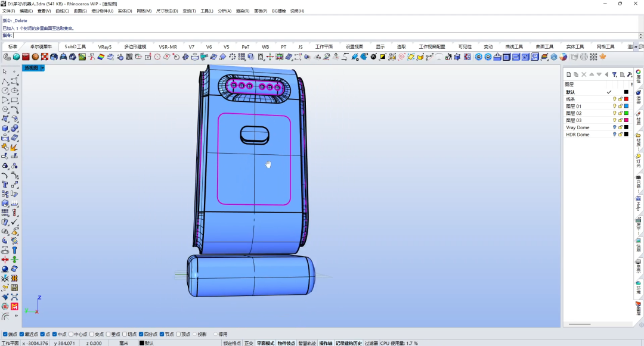
Task: Click the red toolbox icon in top toolbar
Action: pos(26,57)
